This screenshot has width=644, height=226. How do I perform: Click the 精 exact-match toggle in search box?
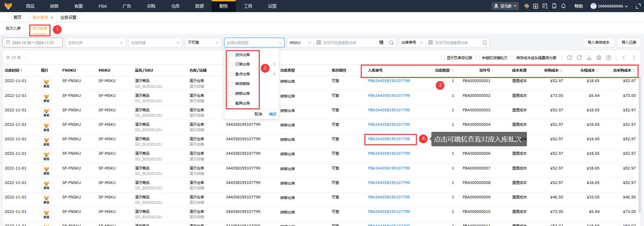381,43
